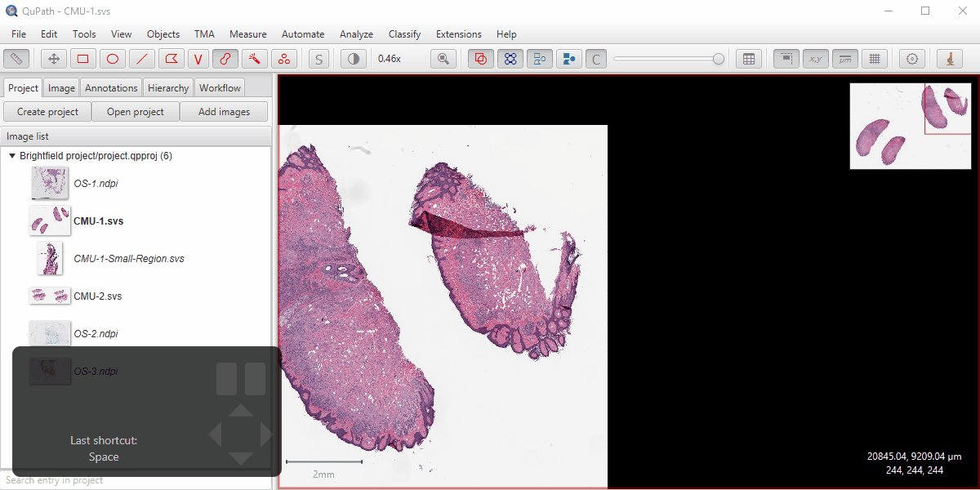Toggle Selection mode S button
The width and height of the screenshot is (980, 490).
[319, 59]
